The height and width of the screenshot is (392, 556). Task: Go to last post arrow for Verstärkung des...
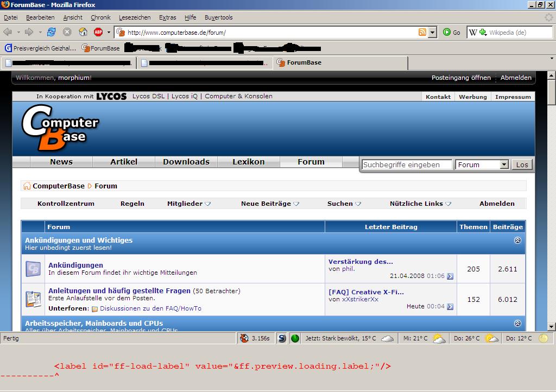pyautogui.click(x=450, y=276)
